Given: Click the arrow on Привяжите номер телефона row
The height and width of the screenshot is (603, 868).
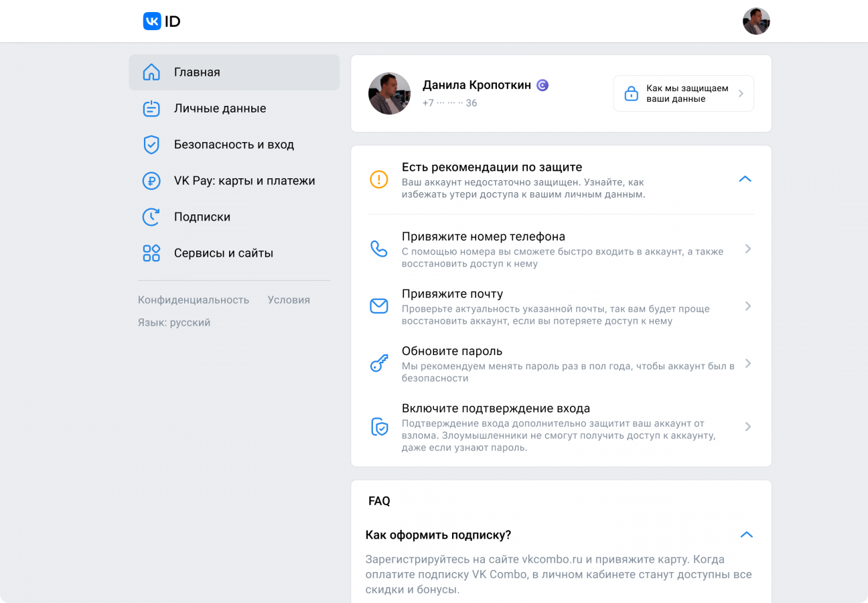Looking at the screenshot, I should pyautogui.click(x=748, y=249).
